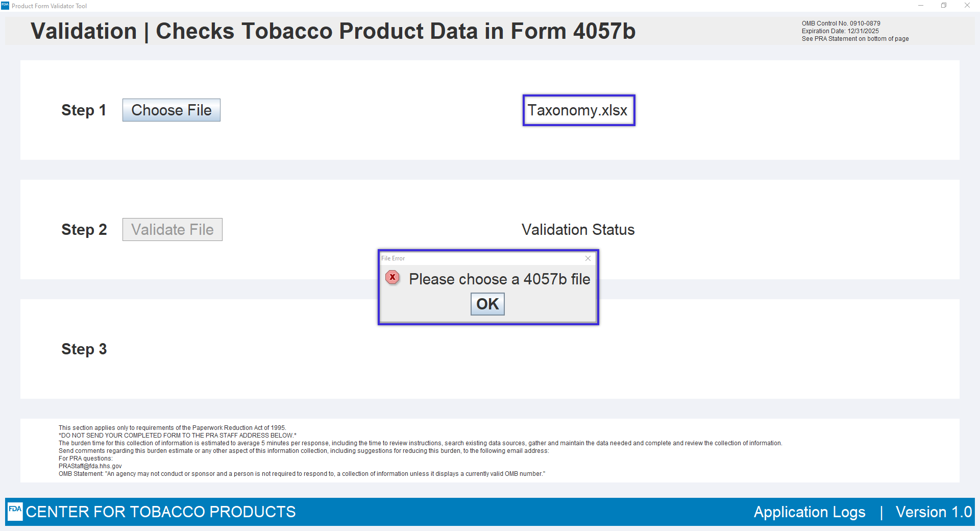Restore down the validator tool window
Image resolution: width=980 pixels, height=531 pixels.
click(x=944, y=6)
